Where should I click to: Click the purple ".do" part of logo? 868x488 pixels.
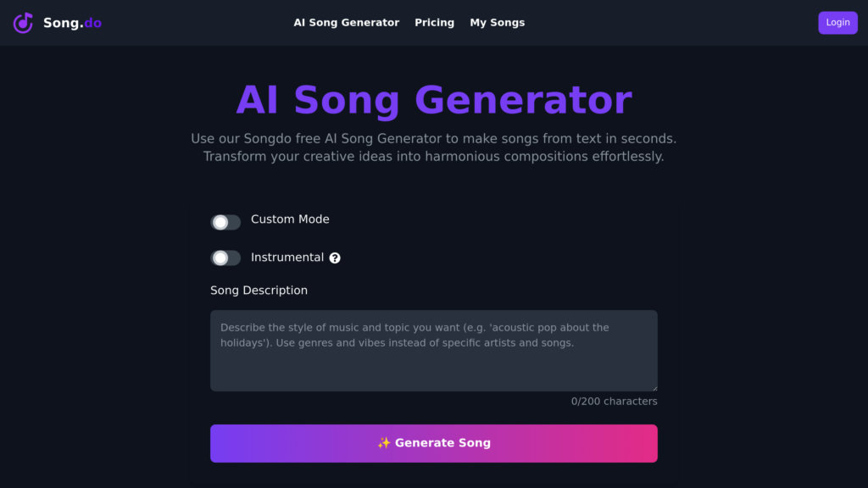click(x=92, y=23)
